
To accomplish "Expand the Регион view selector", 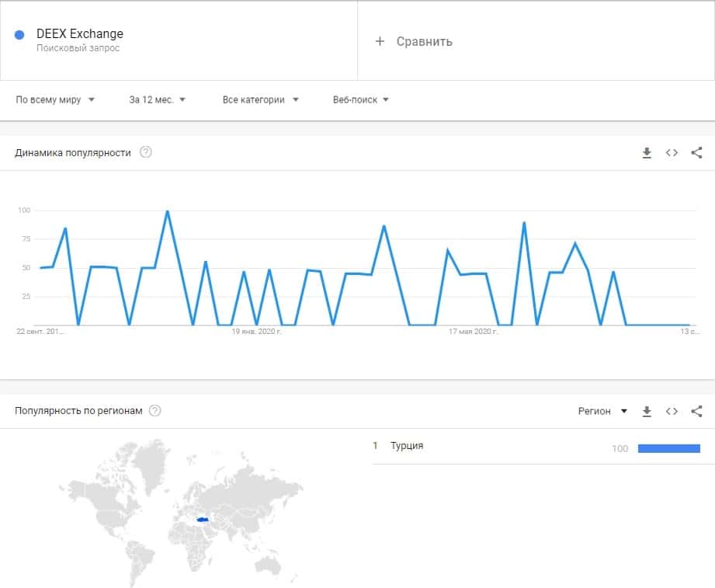I will click(x=602, y=411).
